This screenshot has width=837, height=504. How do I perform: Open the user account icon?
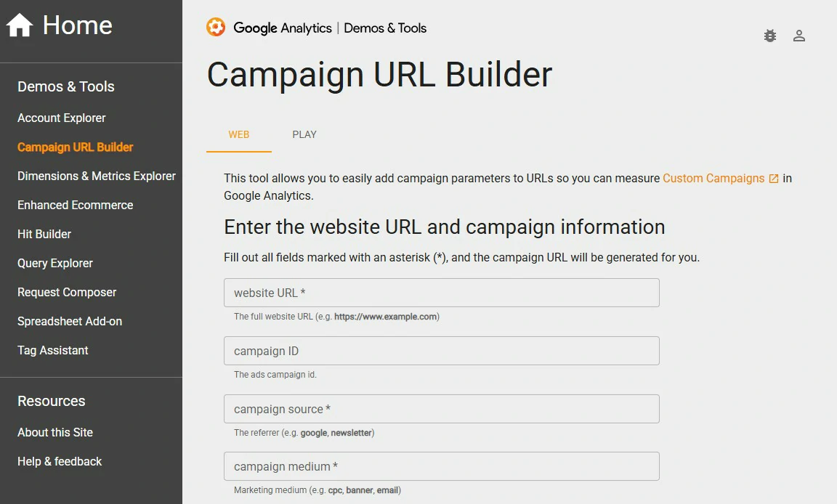[799, 36]
